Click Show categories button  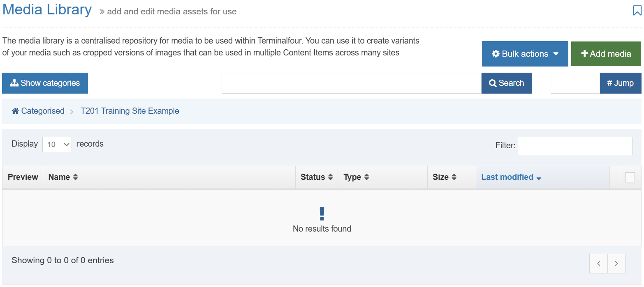coord(45,83)
